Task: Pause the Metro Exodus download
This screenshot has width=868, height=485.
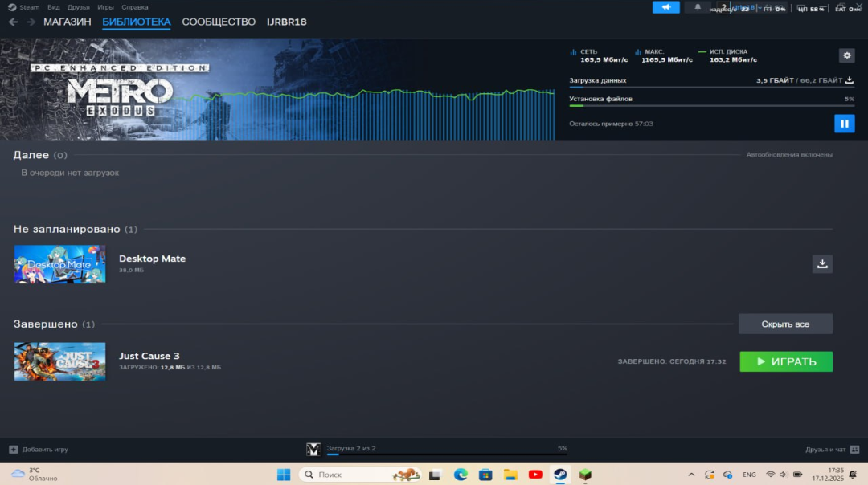Action: [x=844, y=124]
